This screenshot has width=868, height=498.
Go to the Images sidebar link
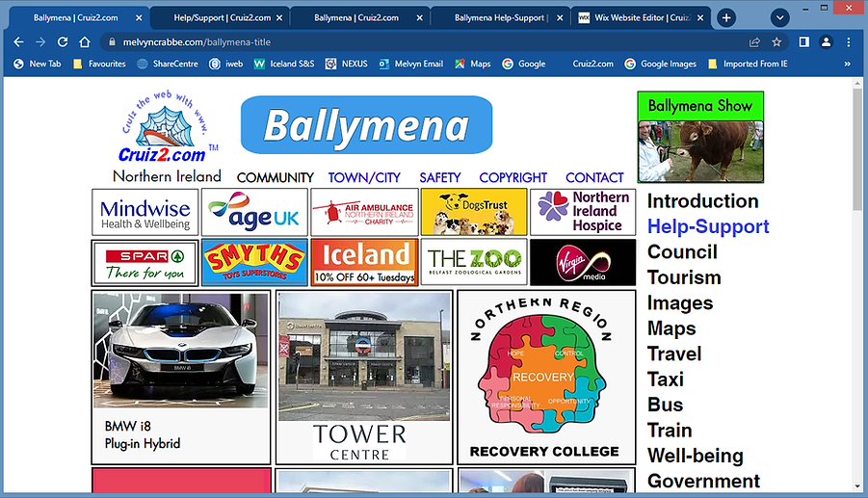[x=680, y=302]
